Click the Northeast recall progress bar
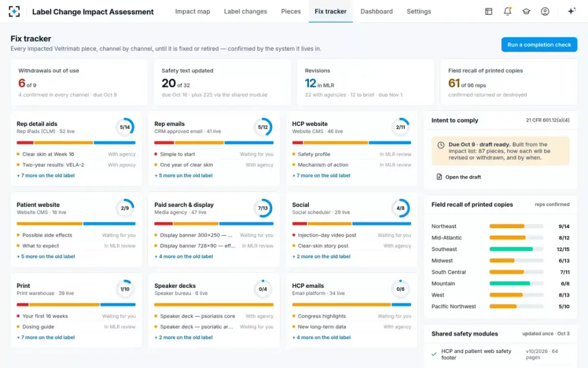Screen dimensions: 588x368 click(x=516, y=226)
